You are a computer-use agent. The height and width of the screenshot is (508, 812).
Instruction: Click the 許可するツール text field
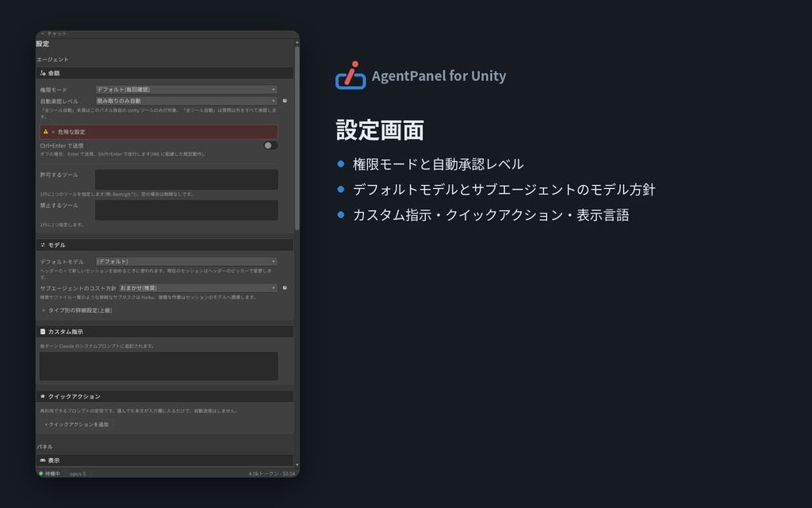(x=186, y=179)
